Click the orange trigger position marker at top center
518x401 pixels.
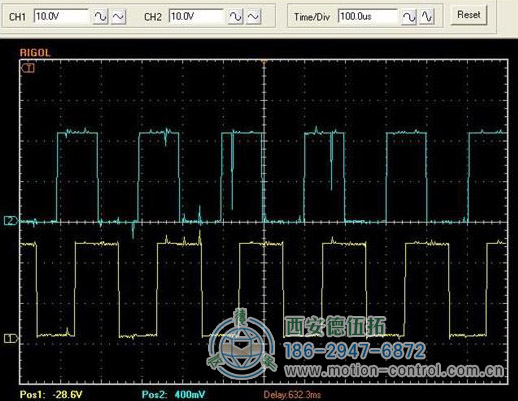coord(264,62)
